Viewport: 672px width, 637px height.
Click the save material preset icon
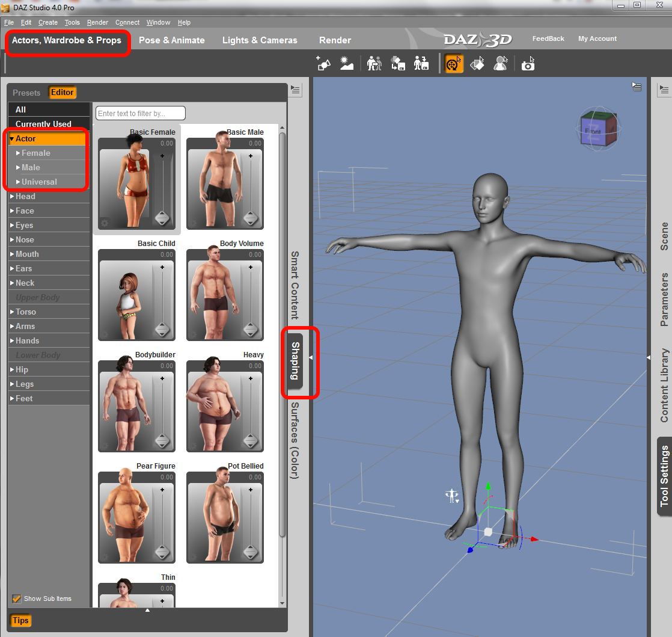398,64
